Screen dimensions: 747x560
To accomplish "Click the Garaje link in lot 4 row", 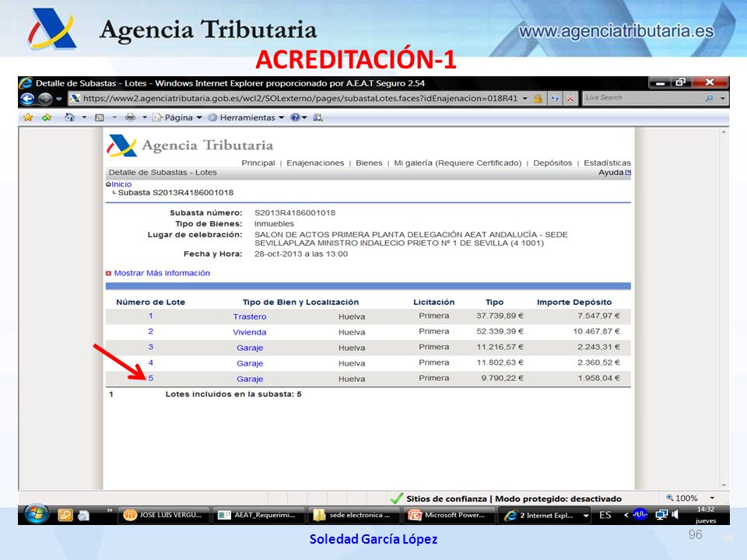I will tap(250, 364).
